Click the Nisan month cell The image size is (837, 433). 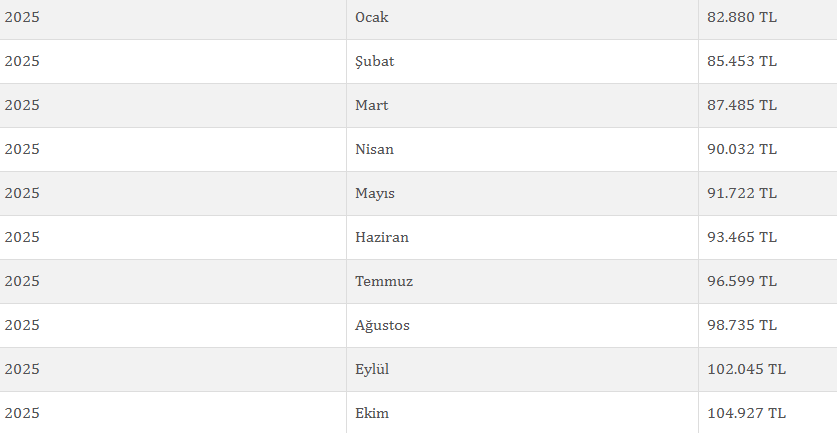point(375,149)
